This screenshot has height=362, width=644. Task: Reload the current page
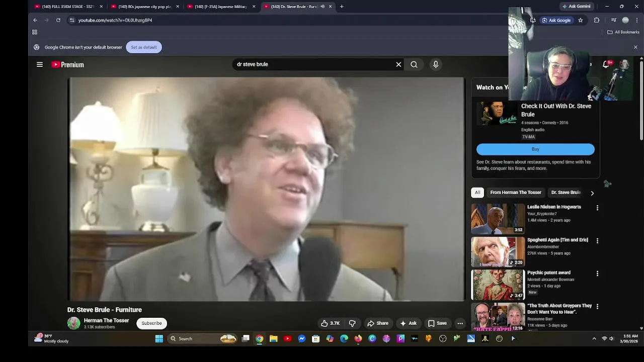pyautogui.click(x=58, y=20)
